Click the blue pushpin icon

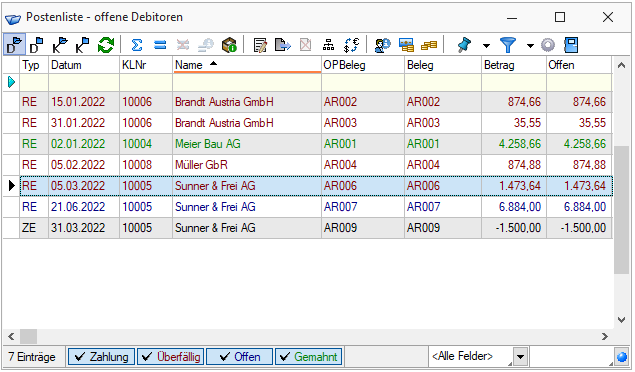(464, 45)
